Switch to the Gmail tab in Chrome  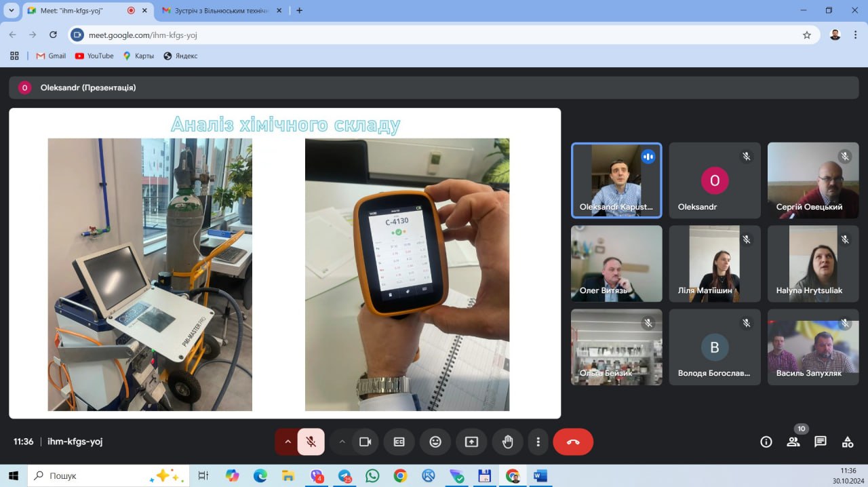[x=215, y=11]
